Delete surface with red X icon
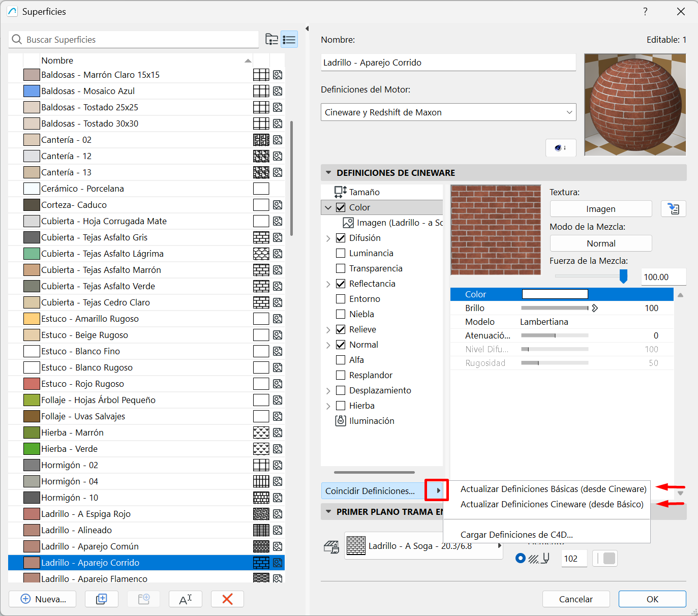 coord(227,599)
